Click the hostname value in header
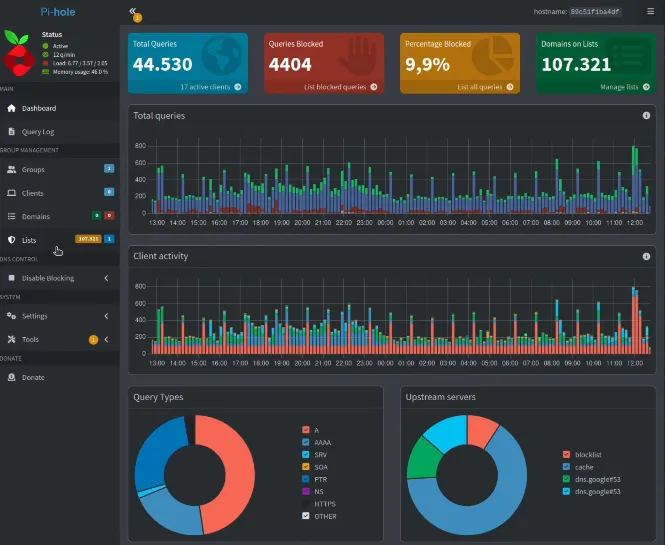This screenshot has width=665, height=545. tap(594, 12)
